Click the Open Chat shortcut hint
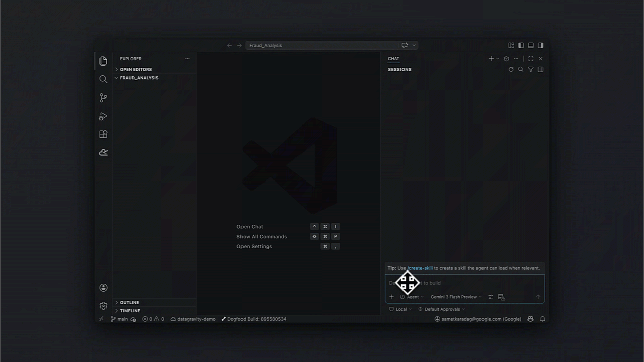Screen dimensions: 644x362 tap(250, 227)
